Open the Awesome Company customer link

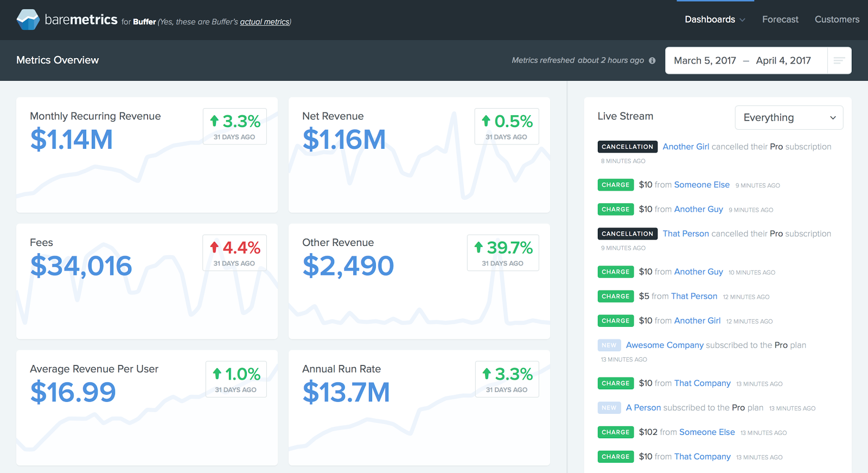665,345
